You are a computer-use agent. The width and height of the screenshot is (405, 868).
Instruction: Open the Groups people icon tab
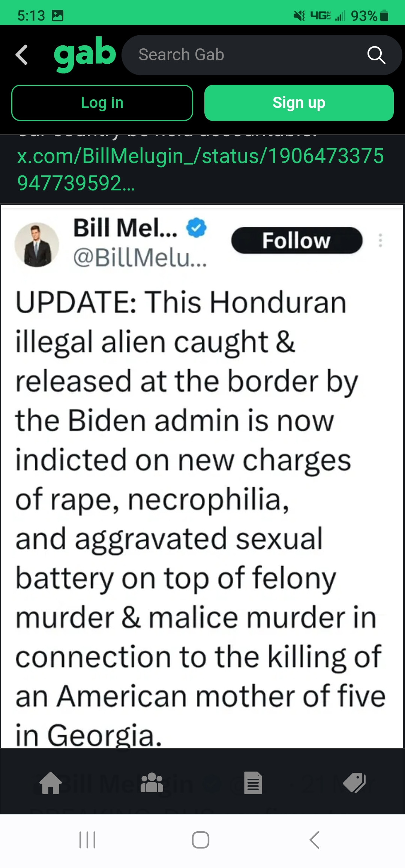pyautogui.click(x=152, y=783)
